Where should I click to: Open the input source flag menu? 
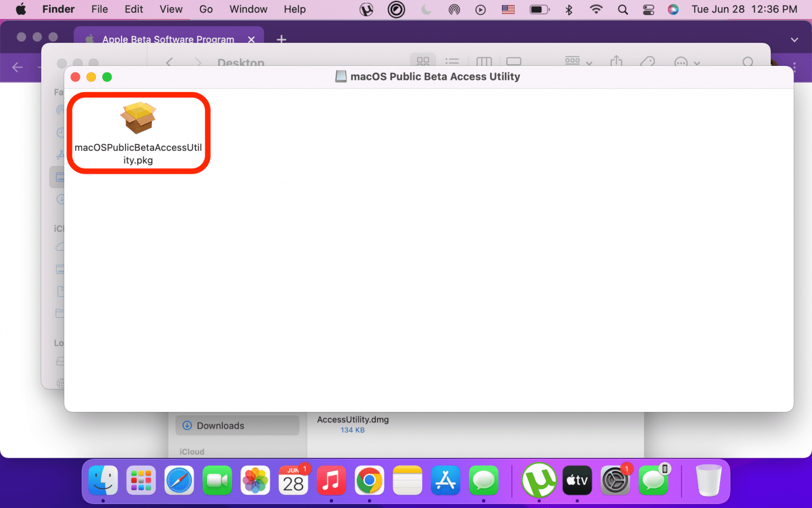[508, 9]
